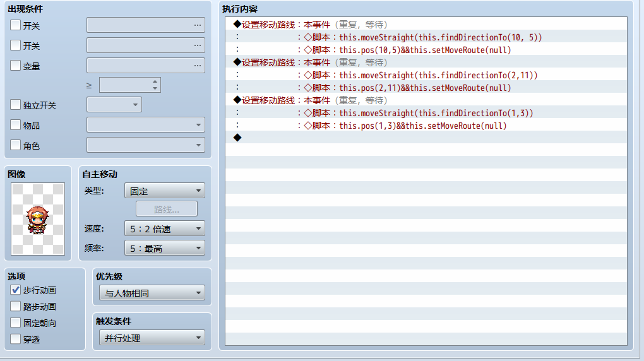
Task: Open the 变量 selector ellipsis button
Action: click(x=198, y=65)
